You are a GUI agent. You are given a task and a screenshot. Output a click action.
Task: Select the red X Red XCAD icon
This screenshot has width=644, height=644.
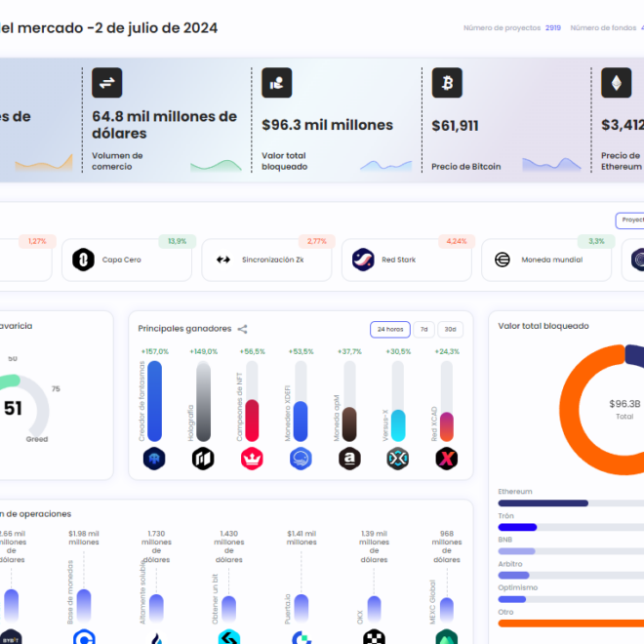point(446,458)
